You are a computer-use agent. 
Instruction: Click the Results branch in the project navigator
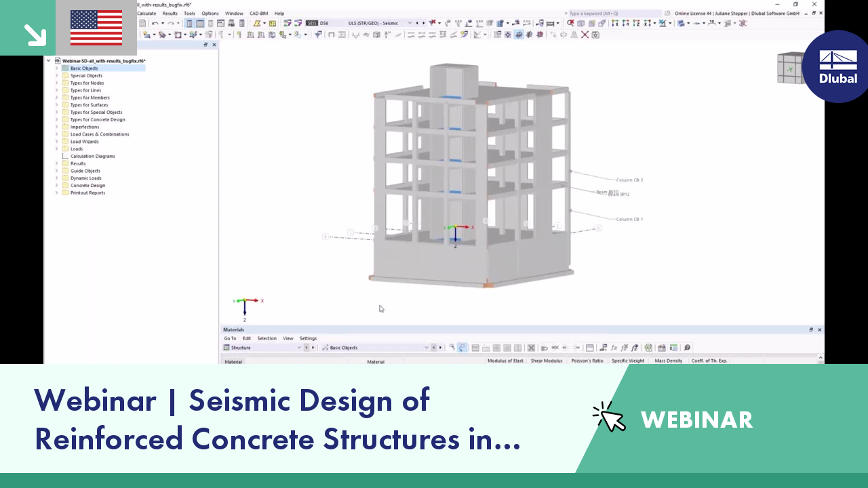[77, 163]
